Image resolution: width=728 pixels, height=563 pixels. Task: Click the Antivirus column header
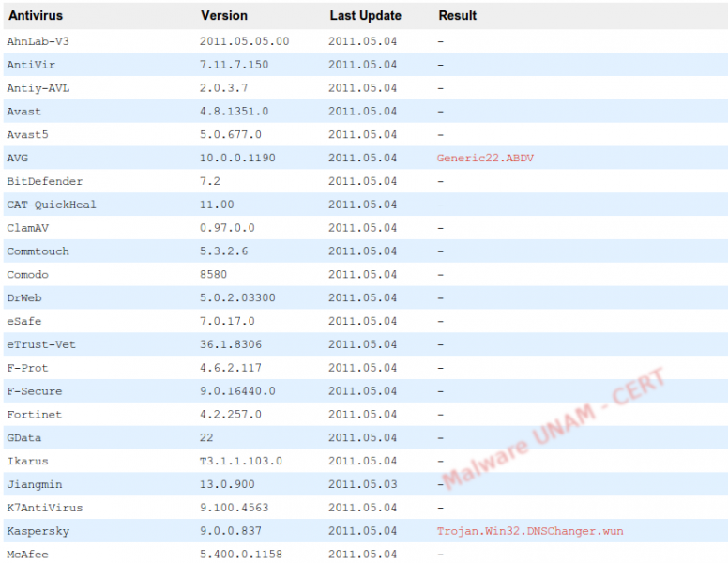point(36,15)
